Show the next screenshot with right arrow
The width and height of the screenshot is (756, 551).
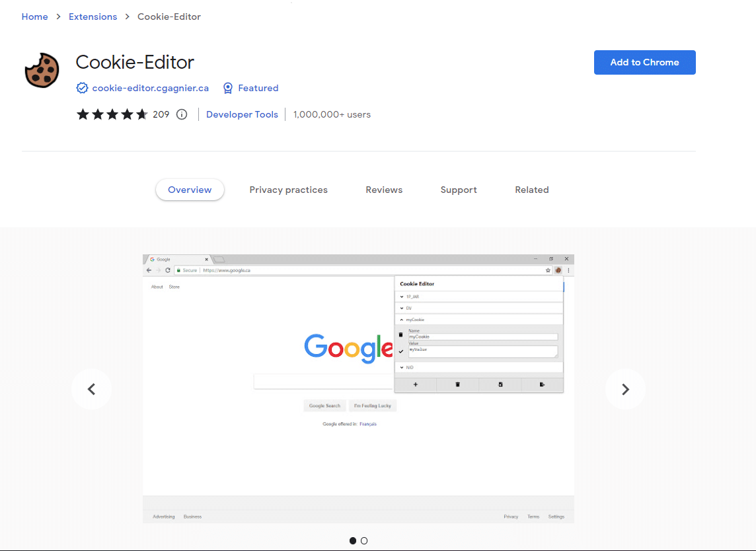click(x=625, y=389)
